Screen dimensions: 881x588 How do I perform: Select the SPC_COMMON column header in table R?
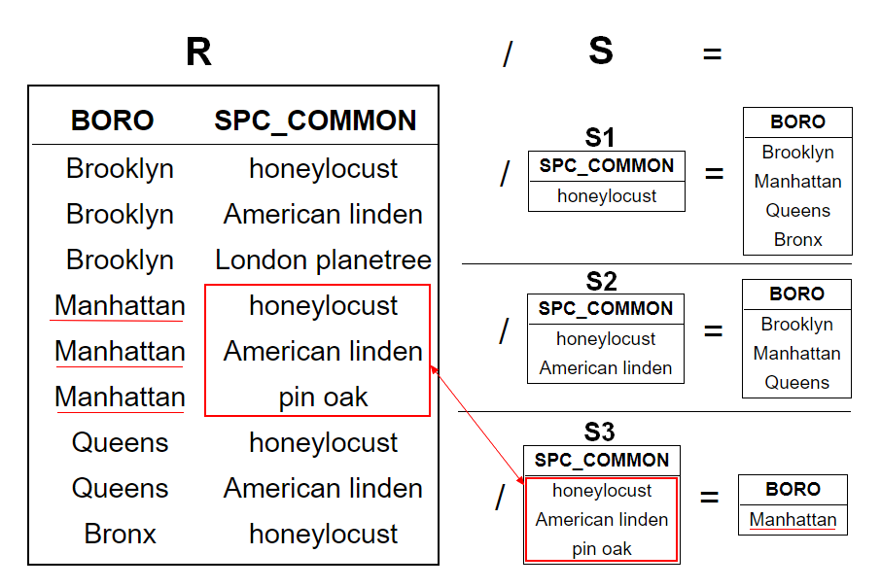click(315, 121)
